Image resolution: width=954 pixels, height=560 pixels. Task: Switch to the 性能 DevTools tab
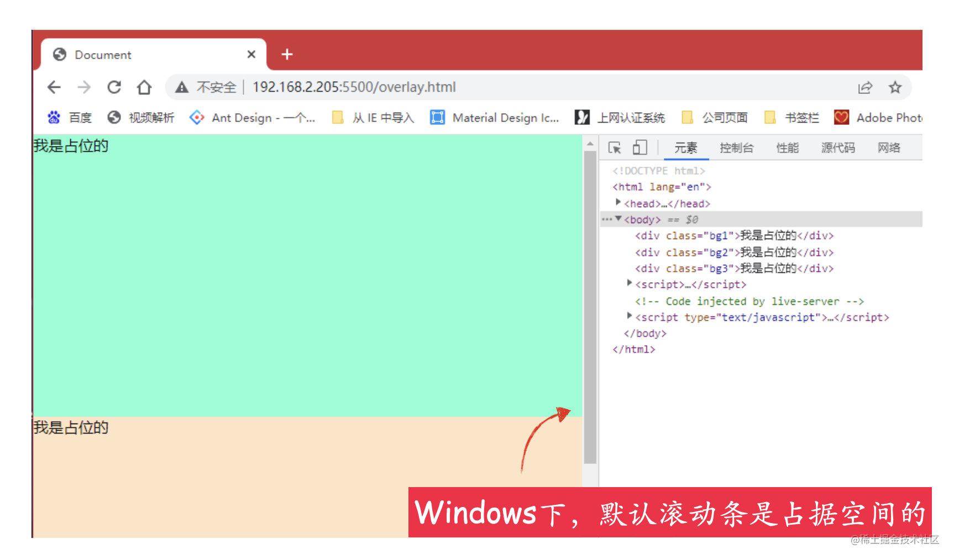click(788, 148)
